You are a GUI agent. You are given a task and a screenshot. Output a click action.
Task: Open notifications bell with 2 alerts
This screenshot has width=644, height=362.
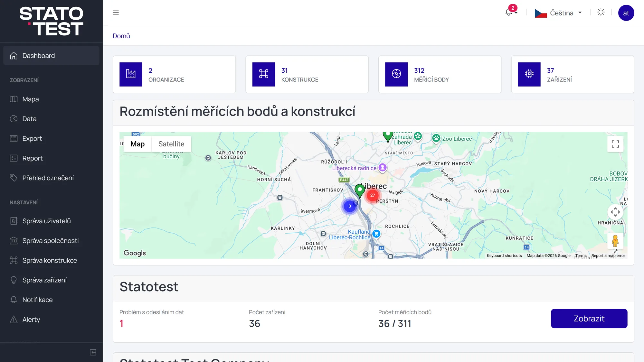[x=511, y=11]
